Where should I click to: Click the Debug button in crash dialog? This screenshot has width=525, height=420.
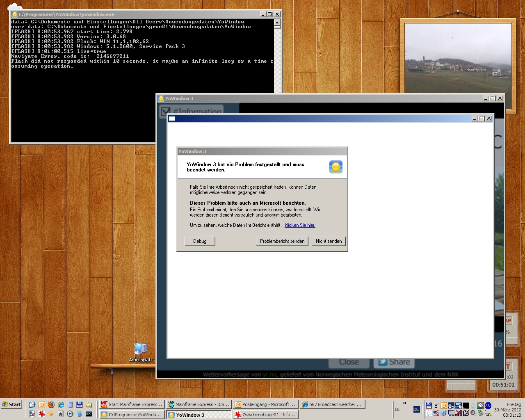200,241
